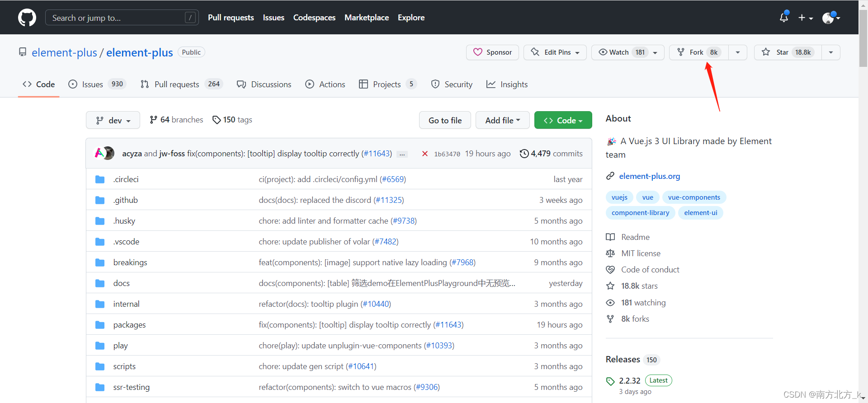This screenshot has width=868, height=403.
Task: View the 4,479 commits history
Action: [551, 154]
